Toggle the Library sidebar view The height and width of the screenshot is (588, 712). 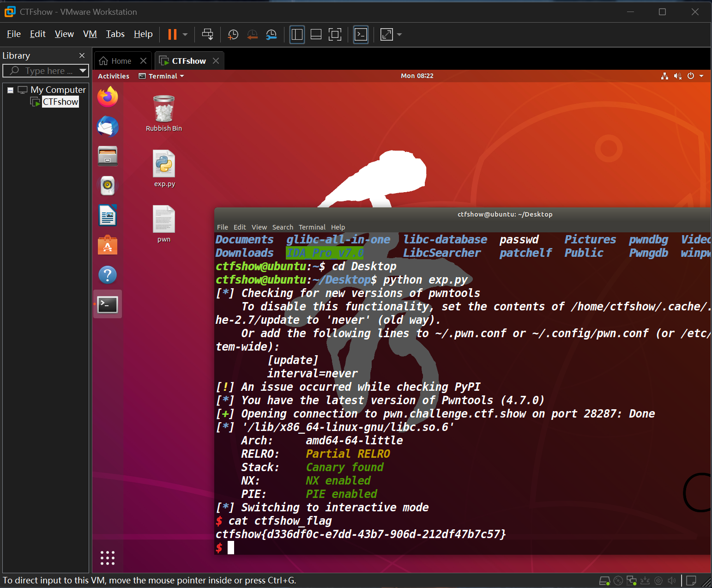point(297,35)
